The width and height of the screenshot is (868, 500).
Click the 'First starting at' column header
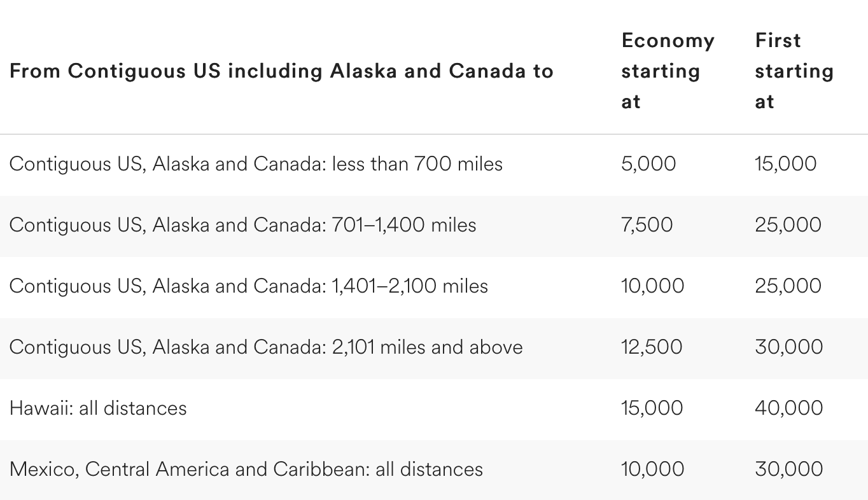coord(794,71)
